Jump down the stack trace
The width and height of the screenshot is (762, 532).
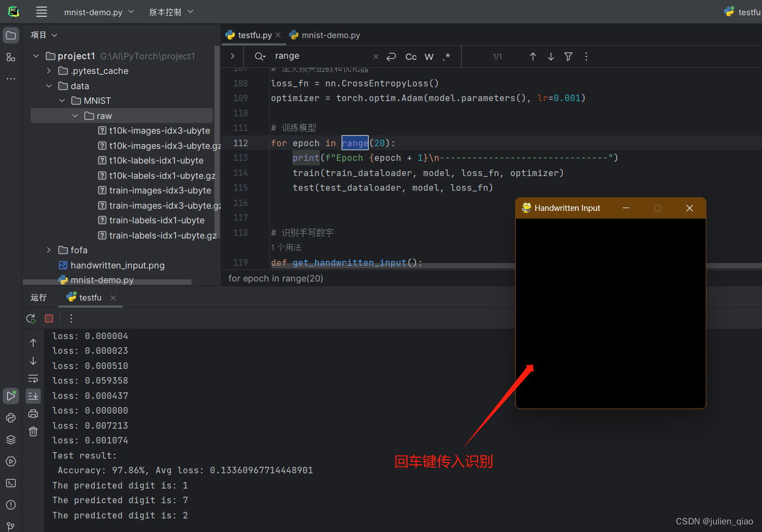pos(33,361)
